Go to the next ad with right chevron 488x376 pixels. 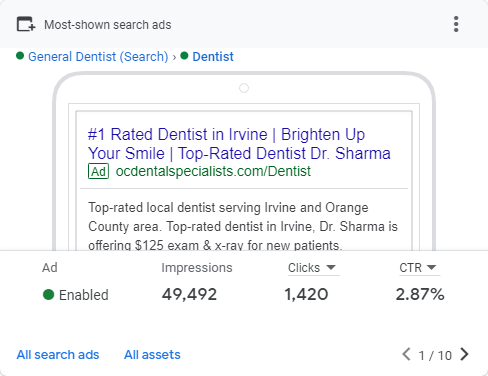[x=464, y=354]
